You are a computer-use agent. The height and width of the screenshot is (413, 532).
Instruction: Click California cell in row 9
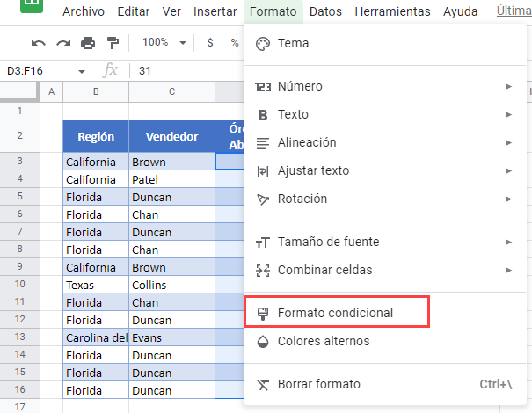(96, 267)
